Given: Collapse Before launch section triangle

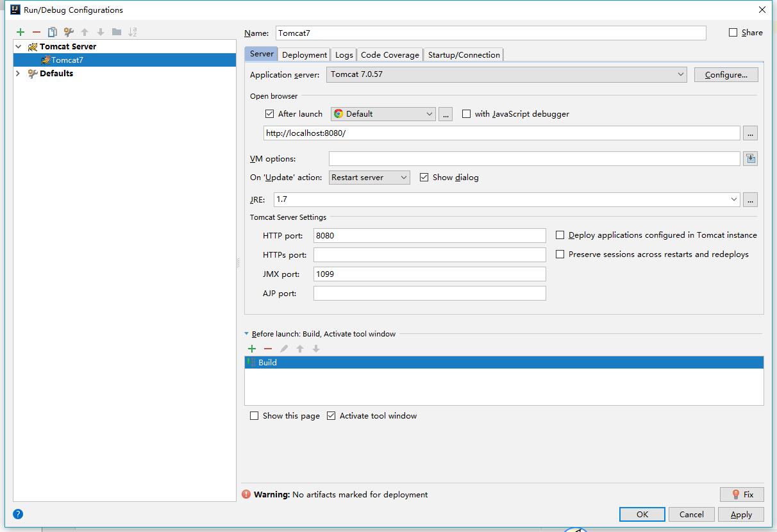Looking at the screenshot, I should pos(247,334).
